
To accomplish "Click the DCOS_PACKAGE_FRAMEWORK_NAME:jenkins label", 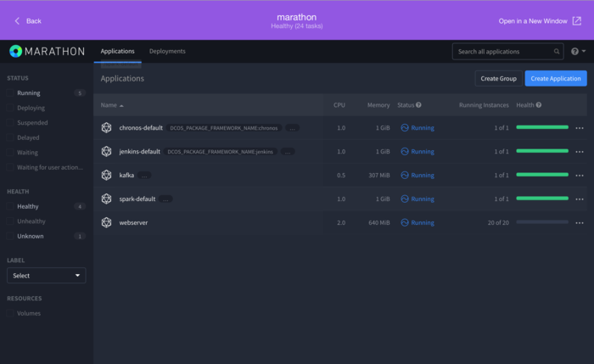I will point(220,152).
